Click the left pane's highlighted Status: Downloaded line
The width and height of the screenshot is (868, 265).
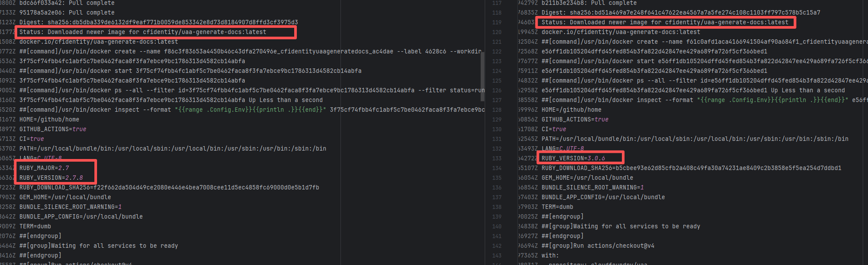click(142, 32)
